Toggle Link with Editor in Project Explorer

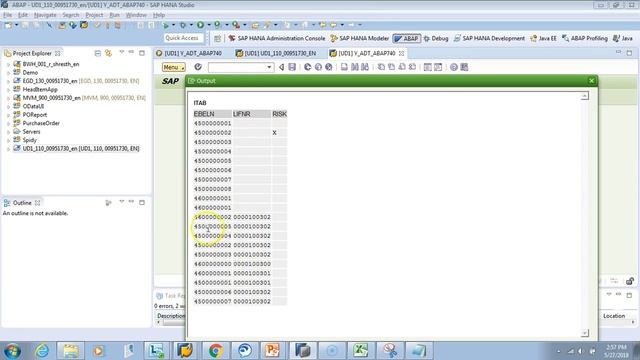pyautogui.click(x=108, y=53)
